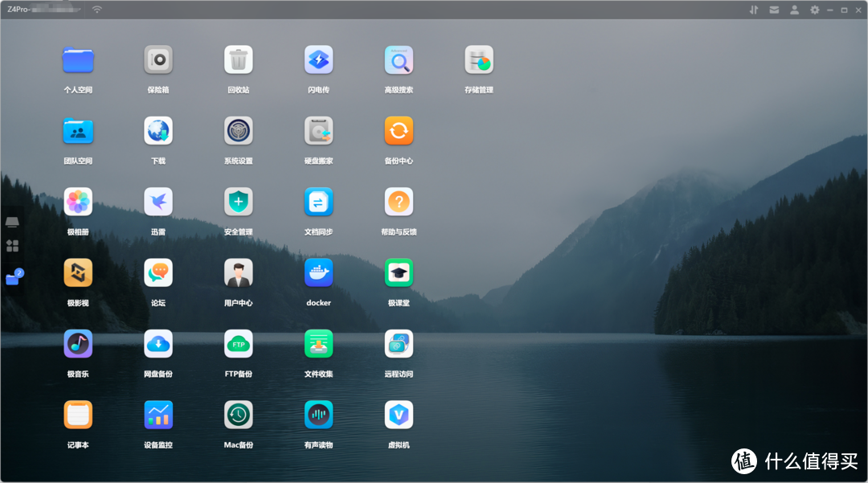868x483 pixels.
Task: Open 备份中心 backup center
Action: pyautogui.click(x=399, y=131)
